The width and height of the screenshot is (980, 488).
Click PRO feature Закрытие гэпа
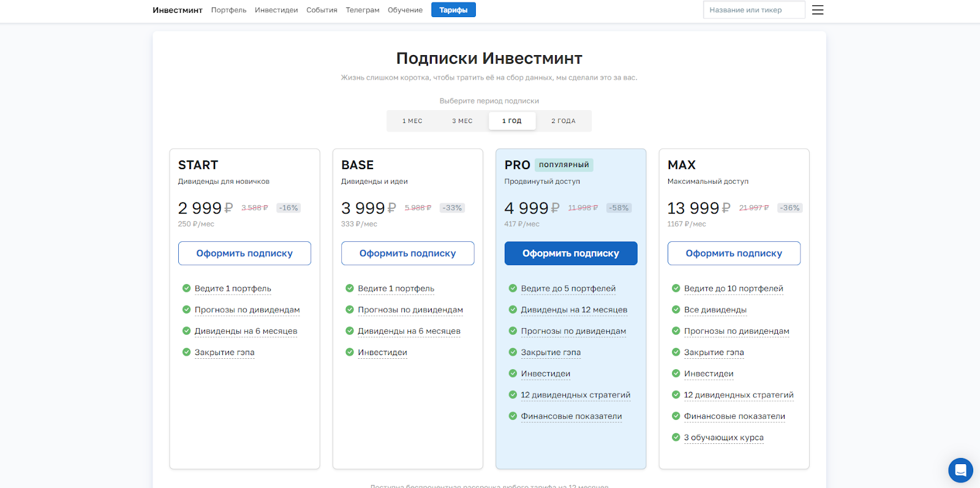pyautogui.click(x=551, y=352)
